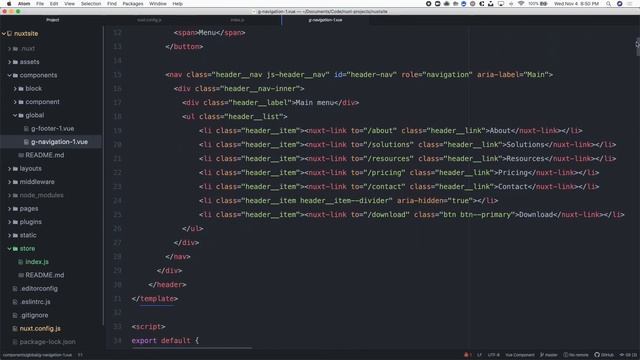
Task: Click the Wi-Fi icon in menu bar
Action: click(x=521, y=4)
